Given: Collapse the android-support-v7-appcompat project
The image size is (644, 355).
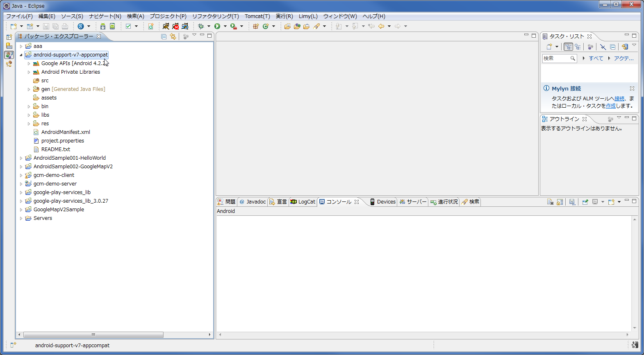Looking at the screenshot, I should [x=21, y=55].
